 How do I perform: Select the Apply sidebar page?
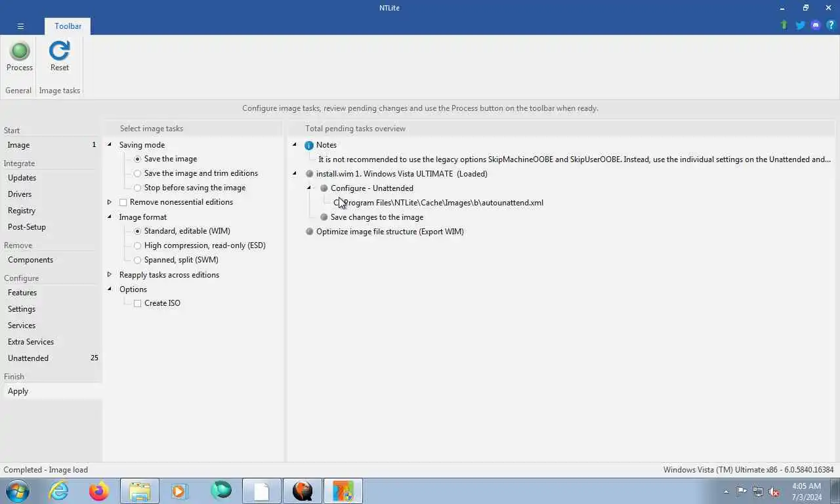(x=51, y=391)
